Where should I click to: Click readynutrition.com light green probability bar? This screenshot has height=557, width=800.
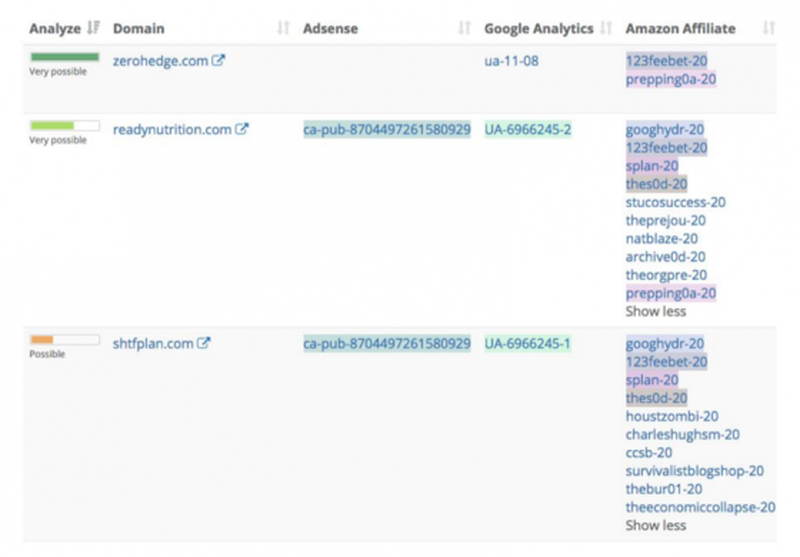(x=64, y=125)
